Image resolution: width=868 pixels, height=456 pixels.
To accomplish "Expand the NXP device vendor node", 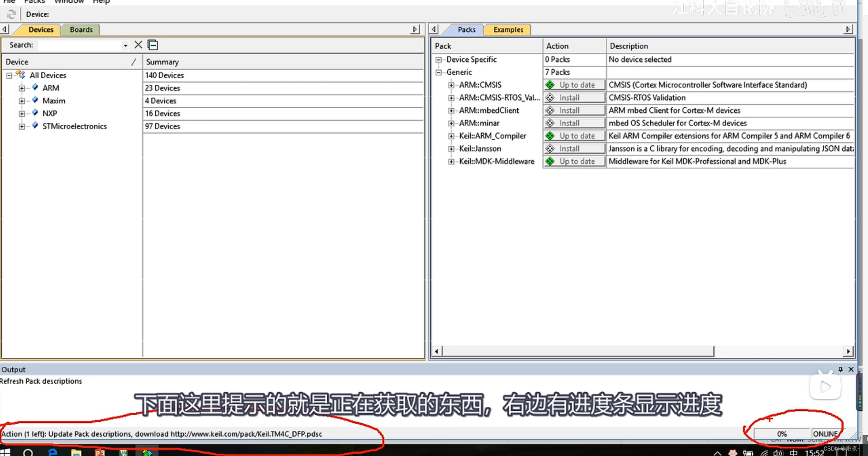I will (x=22, y=114).
